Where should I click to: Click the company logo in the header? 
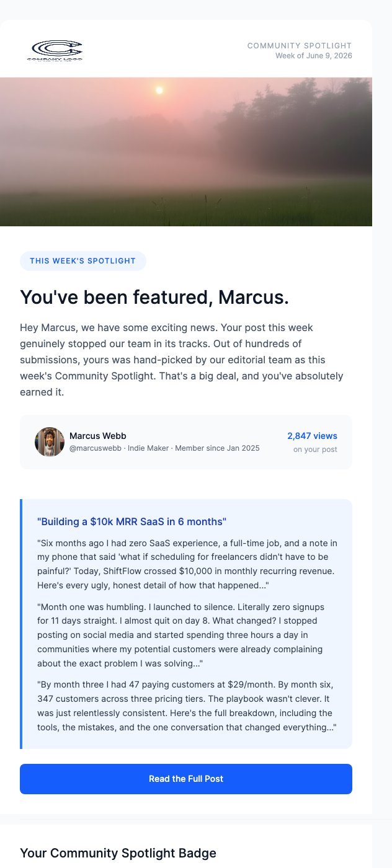tap(56, 51)
